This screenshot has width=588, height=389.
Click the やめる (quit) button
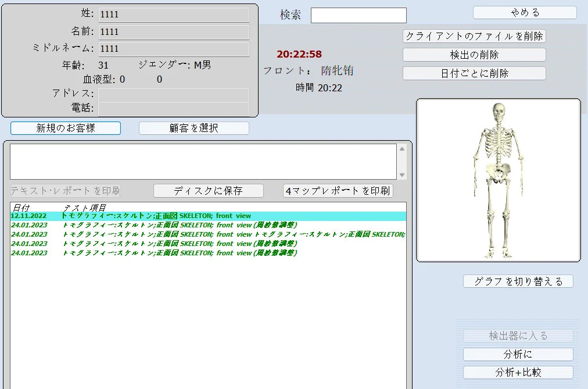coord(525,13)
